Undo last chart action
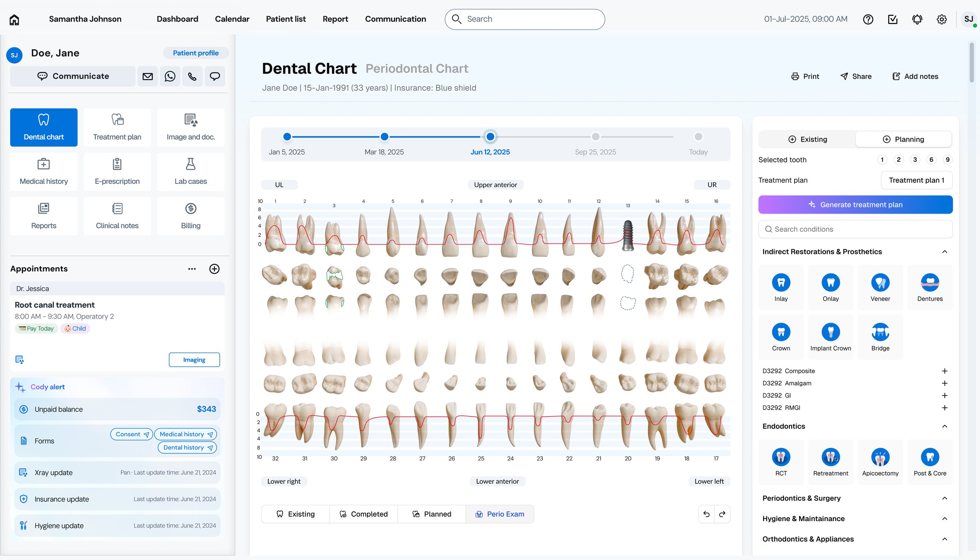Screen dimensions: 980x560 [706, 514]
